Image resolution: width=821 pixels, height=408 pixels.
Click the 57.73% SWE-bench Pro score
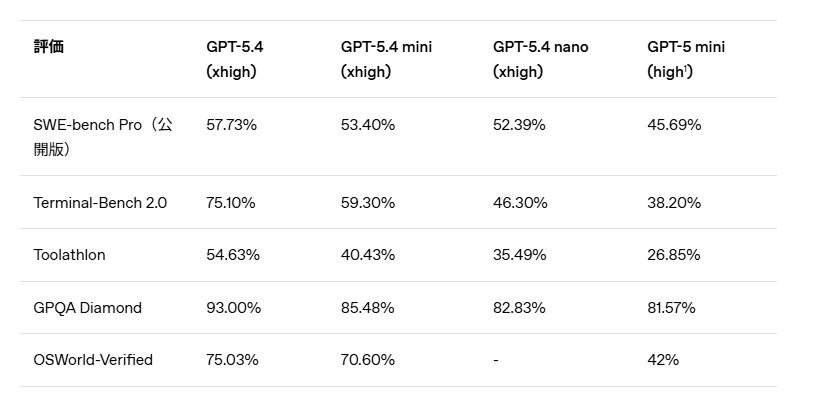[x=232, y=125]
